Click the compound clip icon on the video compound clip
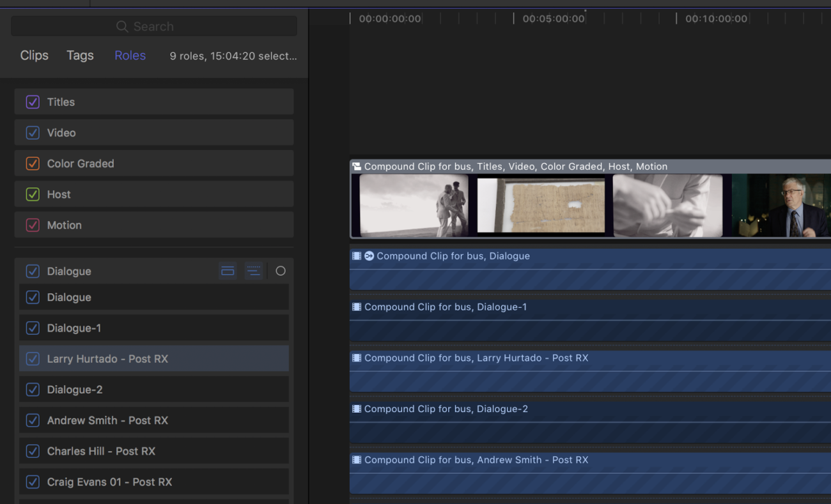 coord(356,166)
